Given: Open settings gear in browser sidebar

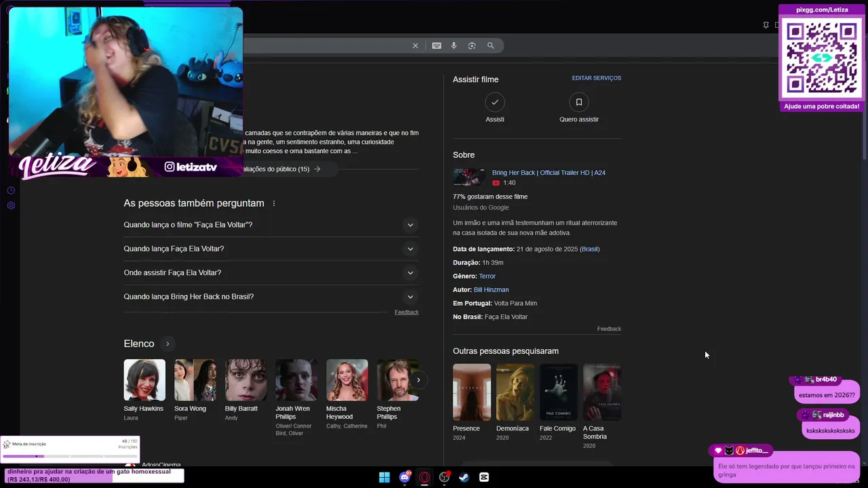Looking at the screenshot, I should (x=11, y=205).
